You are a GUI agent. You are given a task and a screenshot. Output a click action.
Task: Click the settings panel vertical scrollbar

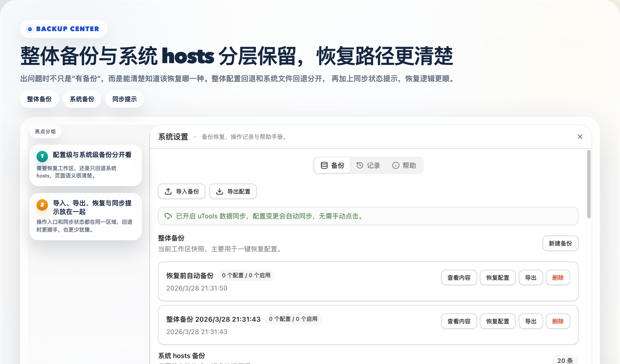coord(588,184)
